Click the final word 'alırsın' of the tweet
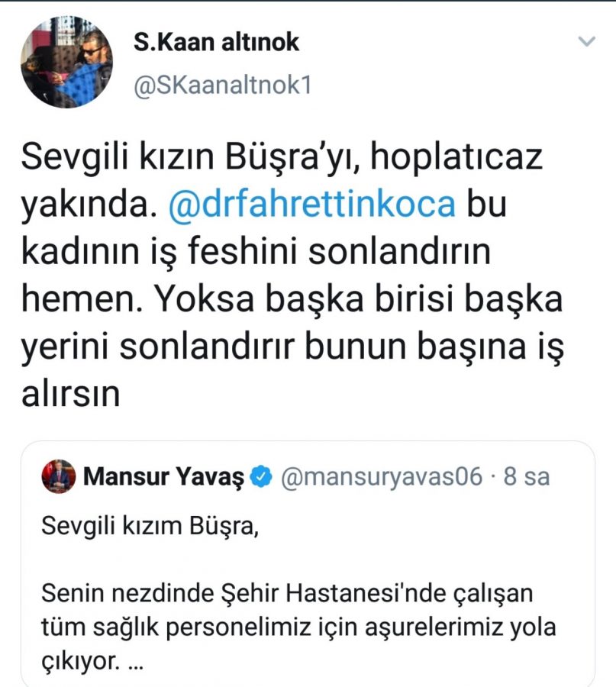616x687 pixels. coord(70,393)
